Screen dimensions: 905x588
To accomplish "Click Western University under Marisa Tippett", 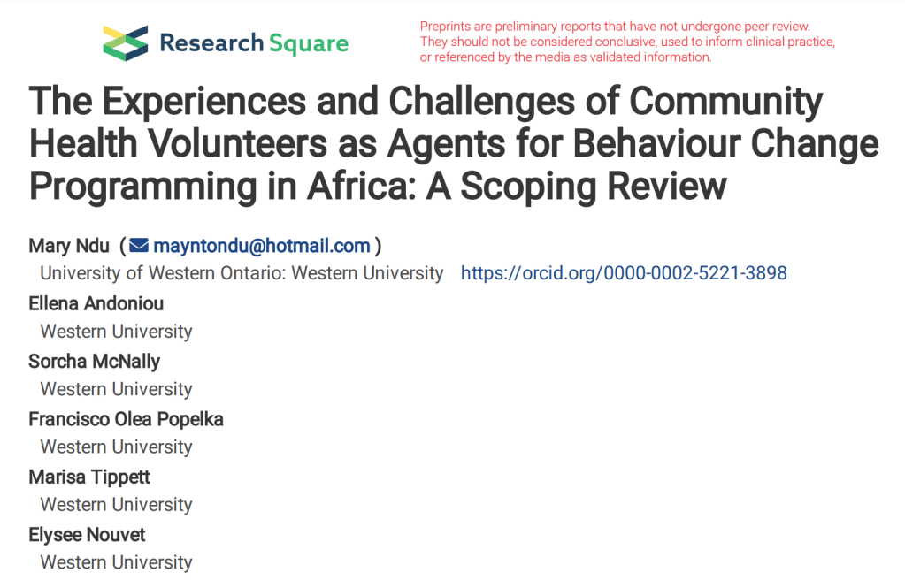I will [x=116, y=505].
